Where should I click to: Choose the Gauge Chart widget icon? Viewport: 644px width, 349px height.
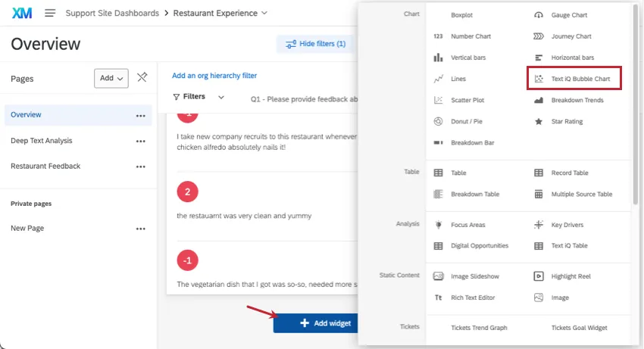click(x=539, y=15)
